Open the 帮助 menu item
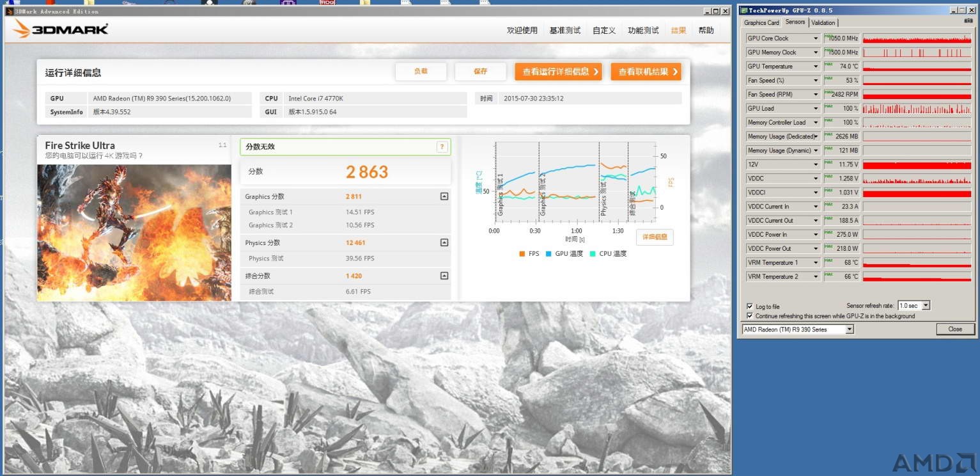The height and width of the screenshot is (476, 980). point(706,30)
